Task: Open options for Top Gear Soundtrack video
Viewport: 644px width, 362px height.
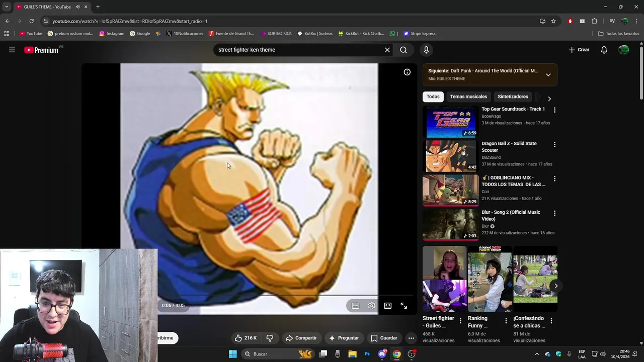Action: [554, 110]
